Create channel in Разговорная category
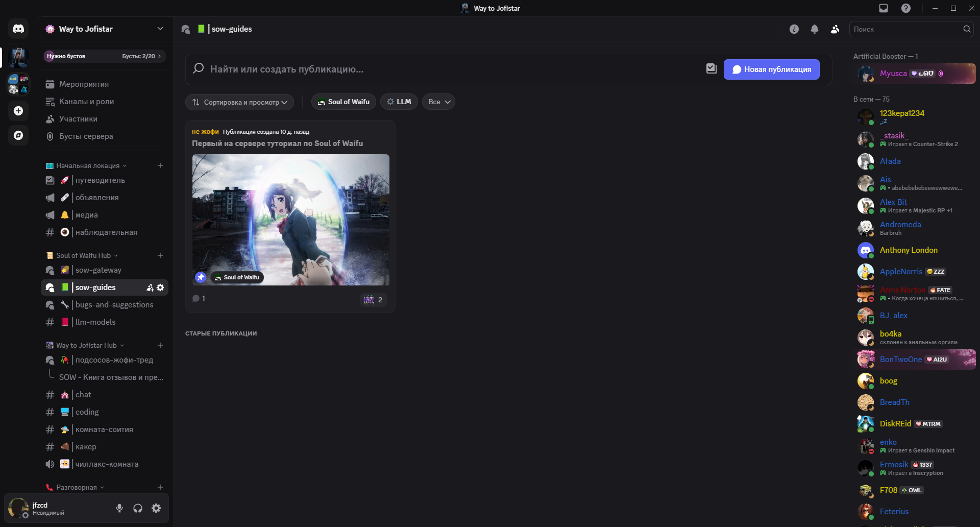 160,487
